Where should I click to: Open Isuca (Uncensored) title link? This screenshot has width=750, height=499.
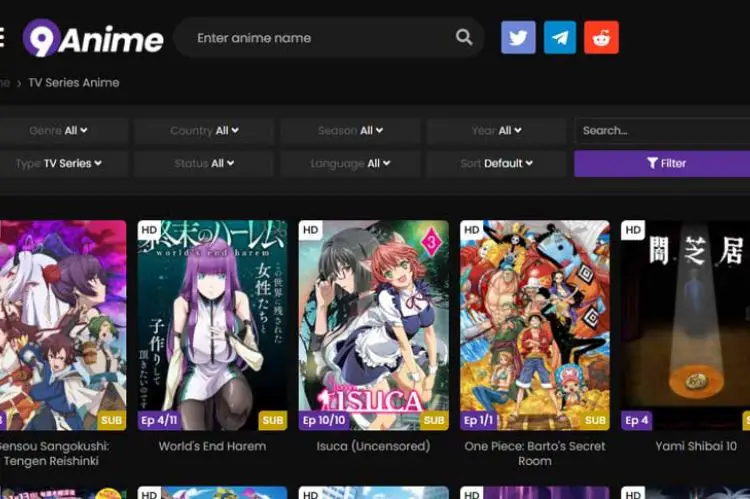tap(373, 446)
